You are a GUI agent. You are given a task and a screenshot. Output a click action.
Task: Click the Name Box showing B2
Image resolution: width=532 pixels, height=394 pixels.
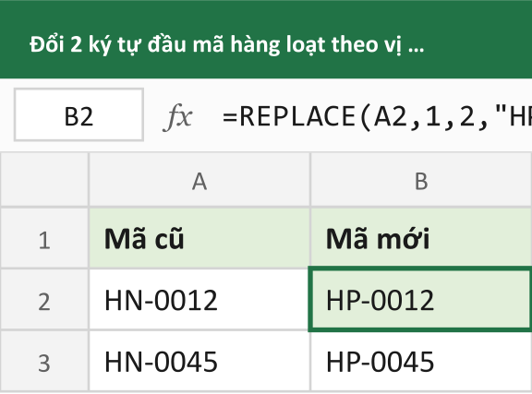pyautogui.click(x=79, y=114)
